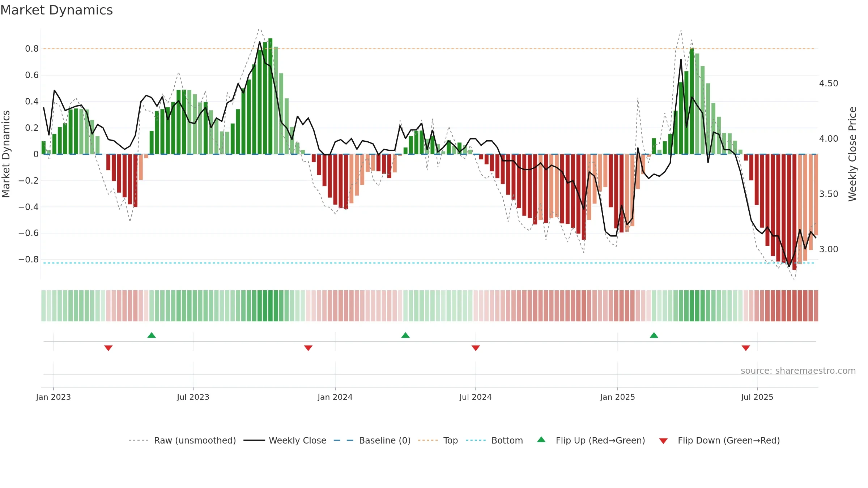
Task: Click the Jul 2023 axis label
Action: [x=193, y=397]
